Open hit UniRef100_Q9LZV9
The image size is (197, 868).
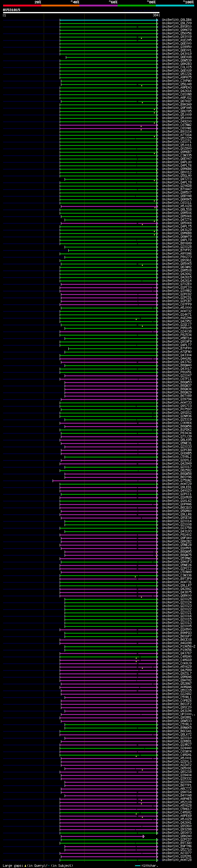(177, 23)
